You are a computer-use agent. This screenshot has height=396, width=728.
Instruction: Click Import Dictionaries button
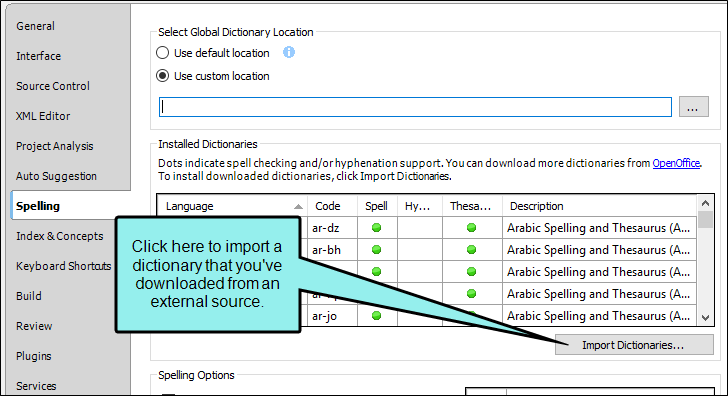click(x=634, y=345)
